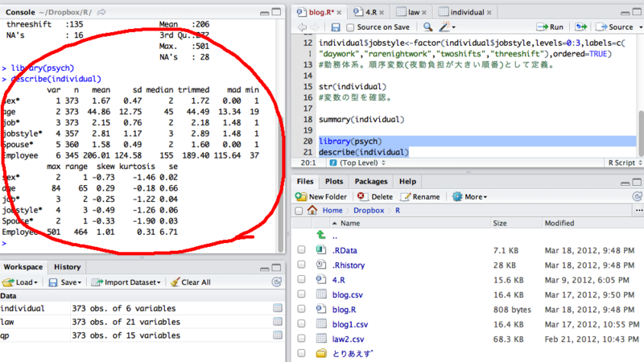The height and width of the screenshot is (362, 644).
Task: Open the Save dropdown in Workspace
Action: 65,282
